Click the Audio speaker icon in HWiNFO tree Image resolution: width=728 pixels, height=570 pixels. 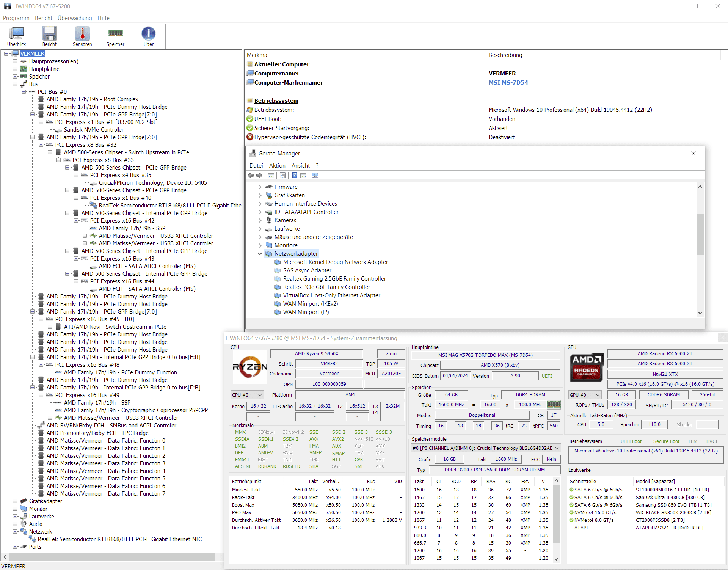point(24,524)
